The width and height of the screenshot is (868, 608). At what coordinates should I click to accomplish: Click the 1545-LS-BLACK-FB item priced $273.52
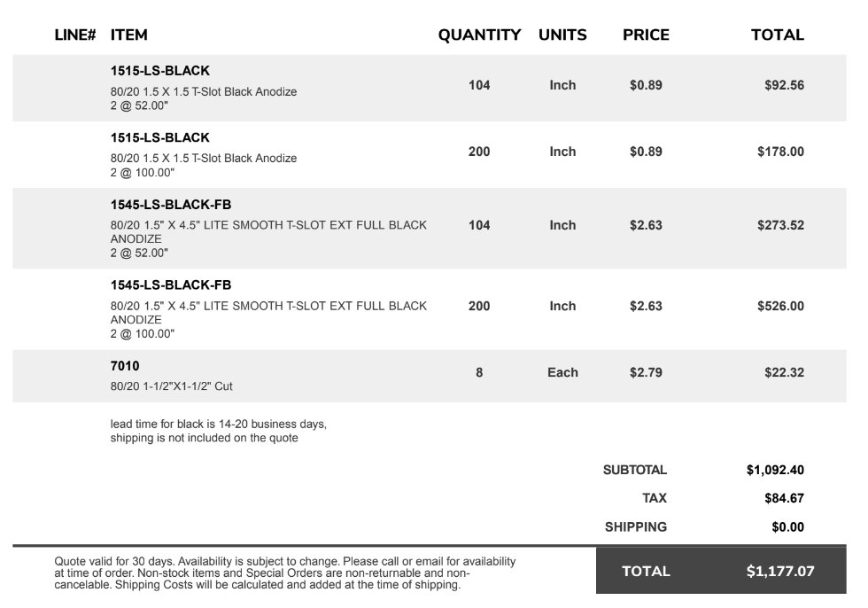170,205
